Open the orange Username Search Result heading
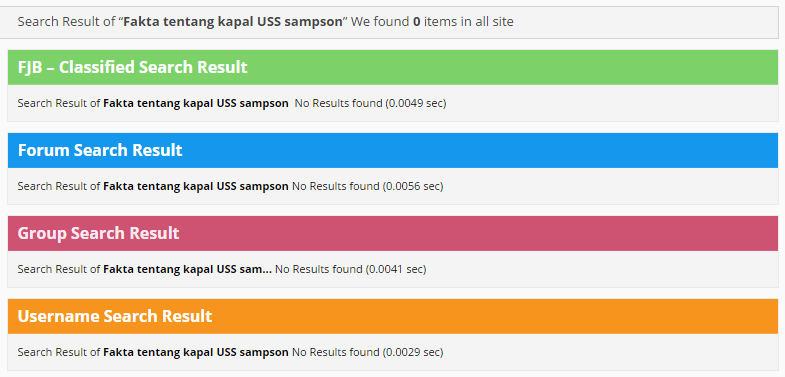785x377 pixels. pos(393,316)
